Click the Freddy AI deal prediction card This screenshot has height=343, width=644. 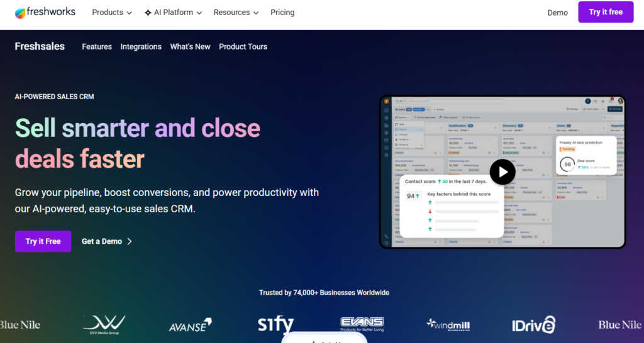(587, 155)
